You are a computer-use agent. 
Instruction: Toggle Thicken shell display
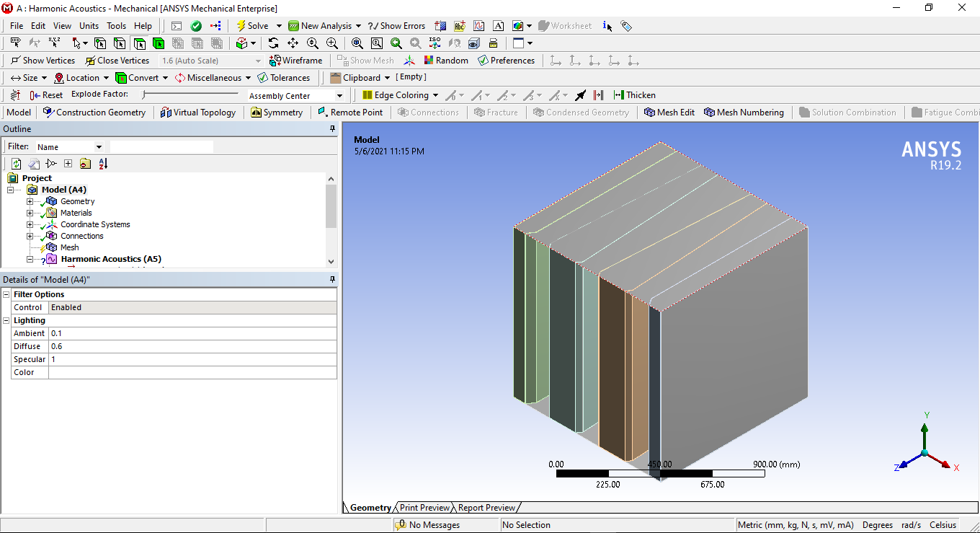point(634,94)
